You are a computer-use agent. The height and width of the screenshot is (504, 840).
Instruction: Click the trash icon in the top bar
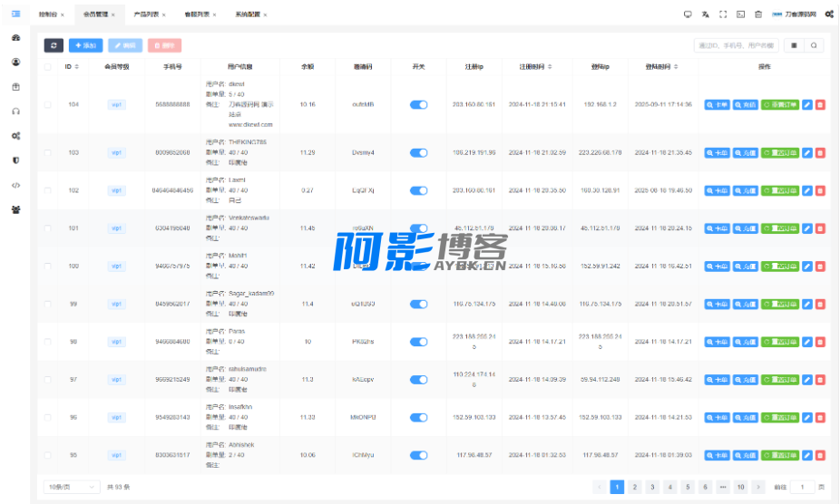tap(758, 15)
